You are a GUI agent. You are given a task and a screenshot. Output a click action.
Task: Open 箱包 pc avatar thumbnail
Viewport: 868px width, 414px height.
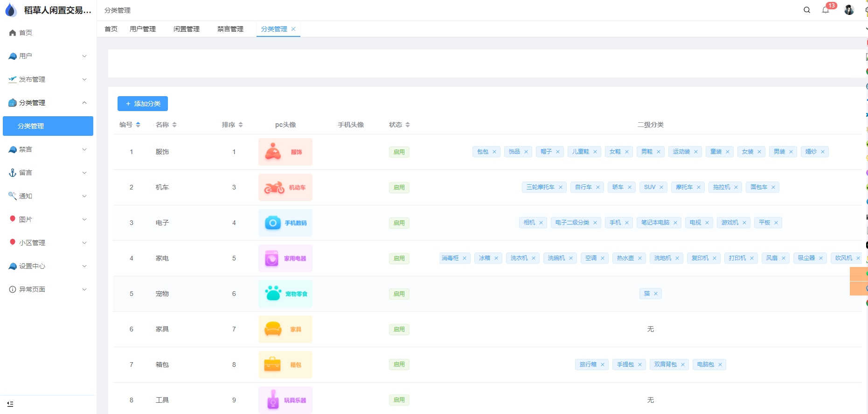tap(285, 365)
